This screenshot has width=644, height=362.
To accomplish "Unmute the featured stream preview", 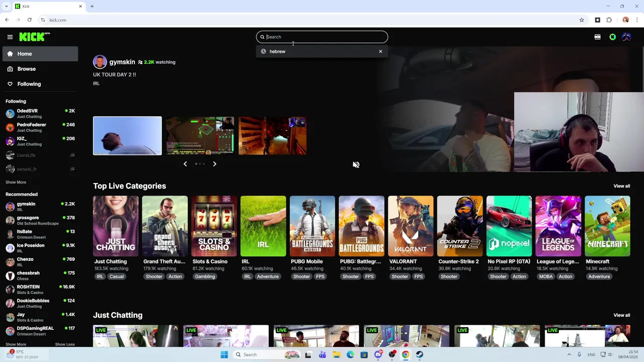I will click(356, 164).
